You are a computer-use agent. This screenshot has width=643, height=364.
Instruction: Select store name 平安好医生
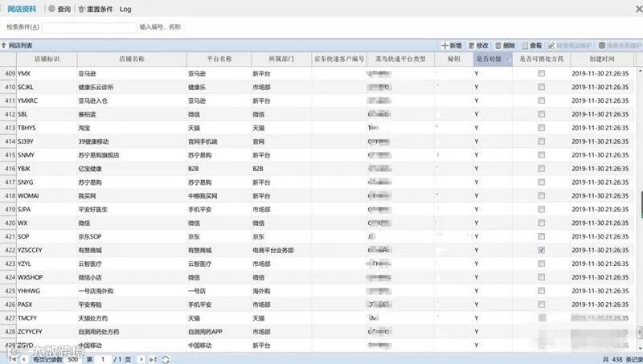92,209
